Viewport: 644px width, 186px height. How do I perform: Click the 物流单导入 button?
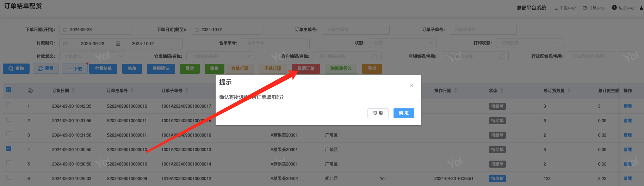(341, 68)
